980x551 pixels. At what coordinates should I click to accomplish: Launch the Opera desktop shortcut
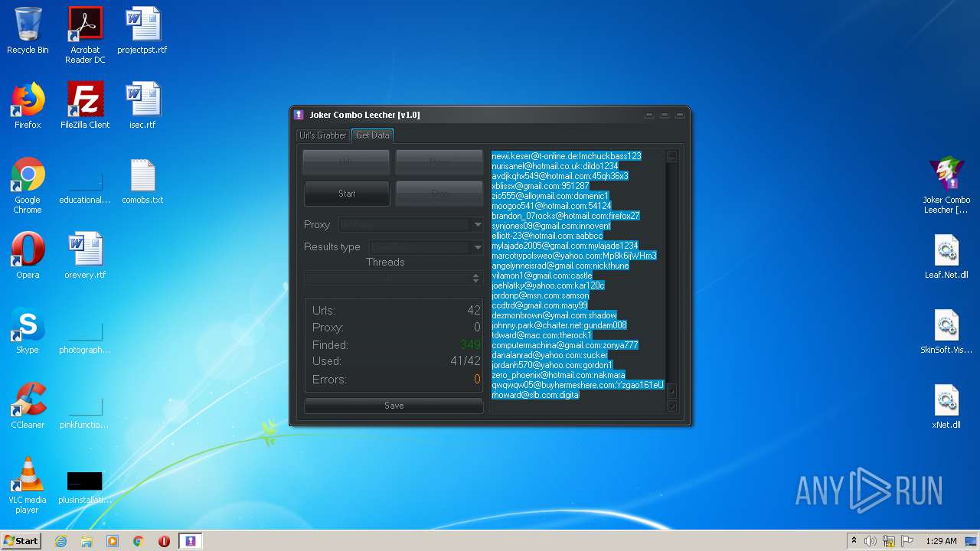click(x=28, y=256)
